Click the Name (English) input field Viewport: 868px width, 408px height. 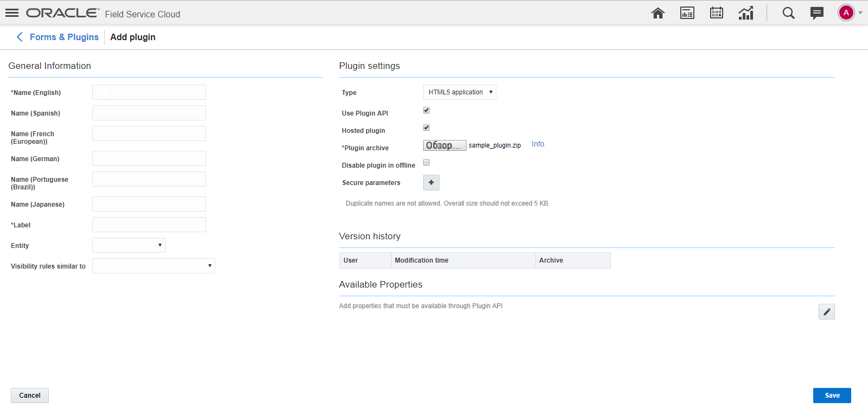[149, 92]
